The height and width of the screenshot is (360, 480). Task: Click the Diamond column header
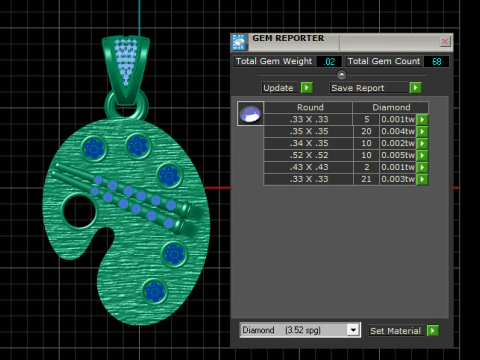click(391, 107)
